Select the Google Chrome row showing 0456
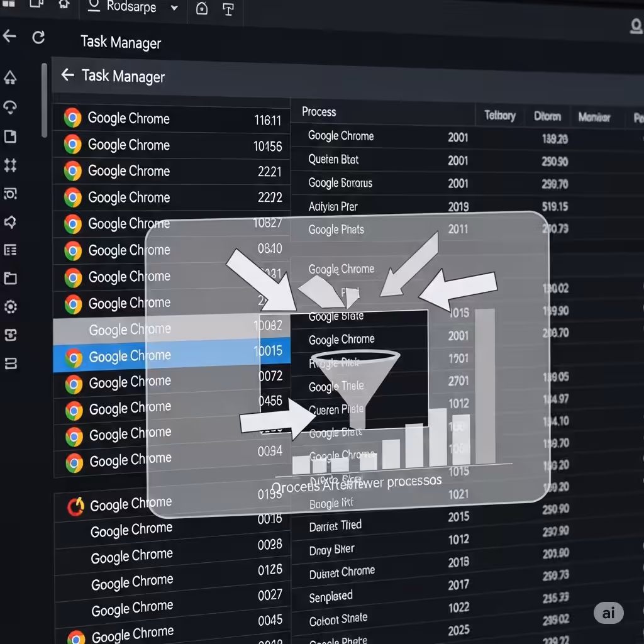The width and height of the screenshot is (644, 644). (172, 407)
